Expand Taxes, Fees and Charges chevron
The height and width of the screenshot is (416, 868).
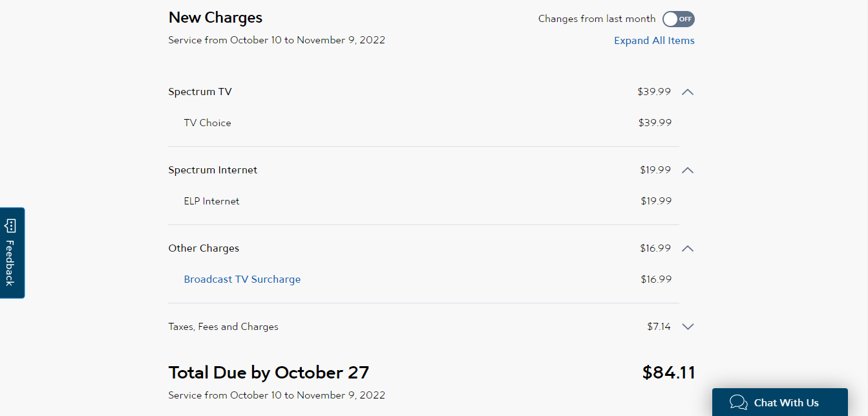688,327
